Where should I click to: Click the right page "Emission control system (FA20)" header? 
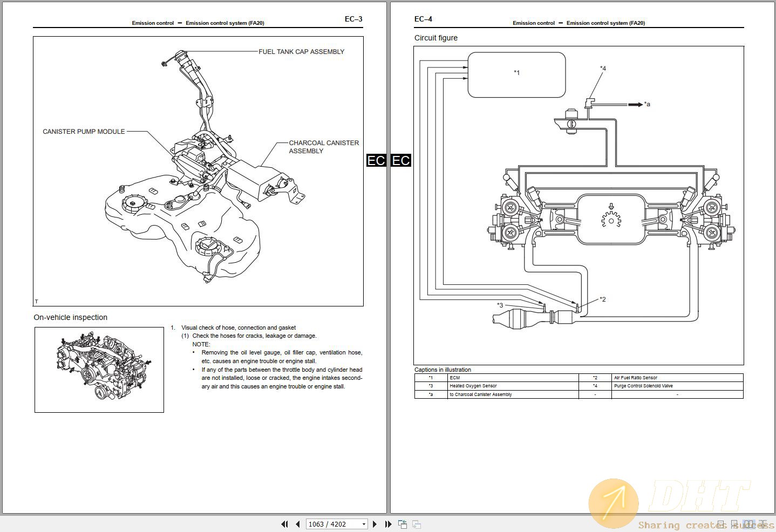coord(605,23)
